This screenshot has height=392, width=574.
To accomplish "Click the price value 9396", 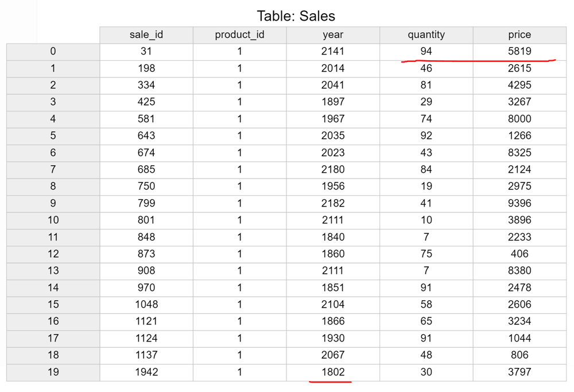I will (519, 204).
